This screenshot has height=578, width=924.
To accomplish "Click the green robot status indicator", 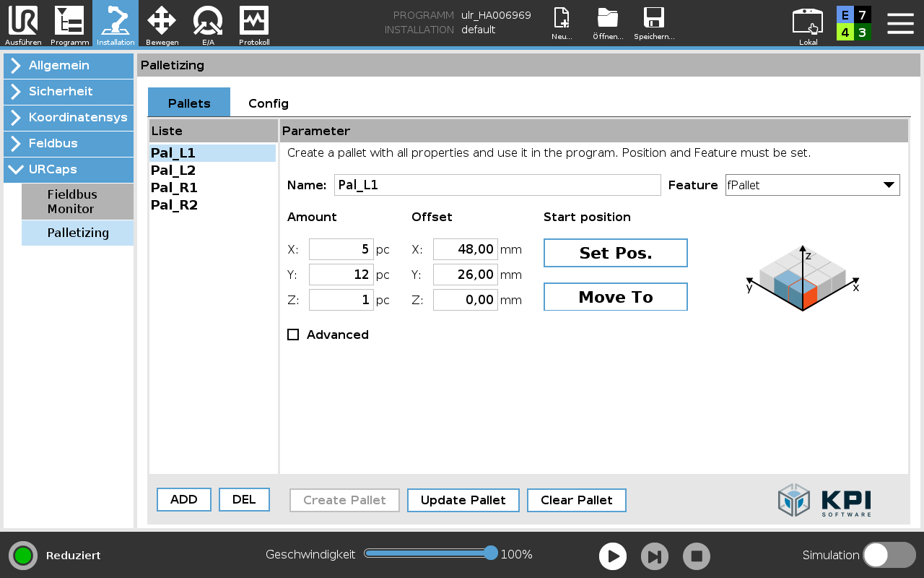I will click(x=23, y=556).
